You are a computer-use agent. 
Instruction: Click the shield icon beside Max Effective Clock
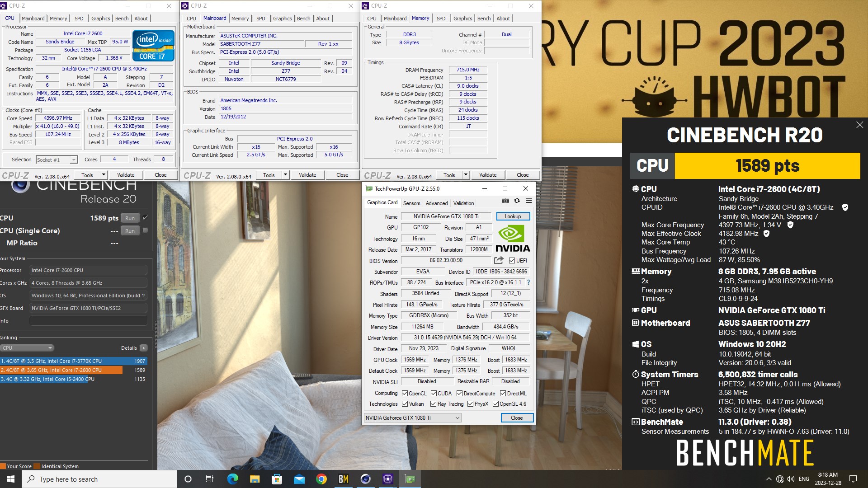tap(766, 234)
